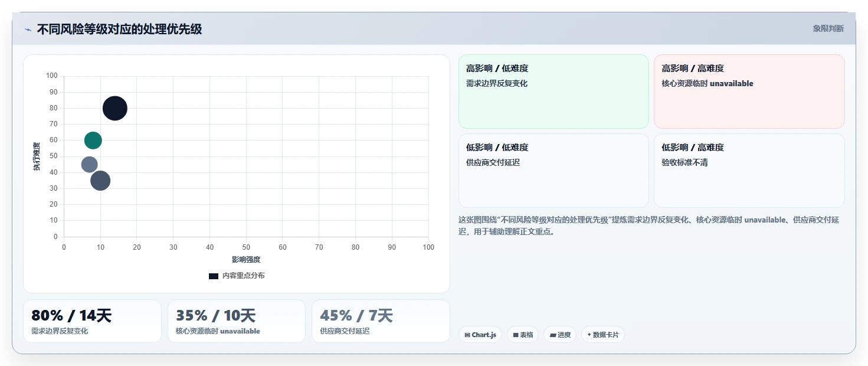Open the 低影响 / 低难度 quadrant card

553,171
